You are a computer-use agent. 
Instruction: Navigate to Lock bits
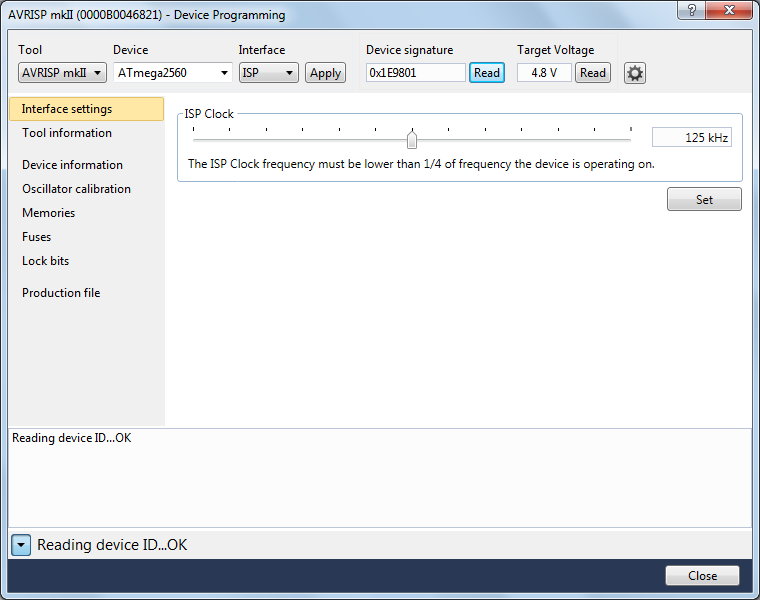pyautogui.click(x=45, y=261)
